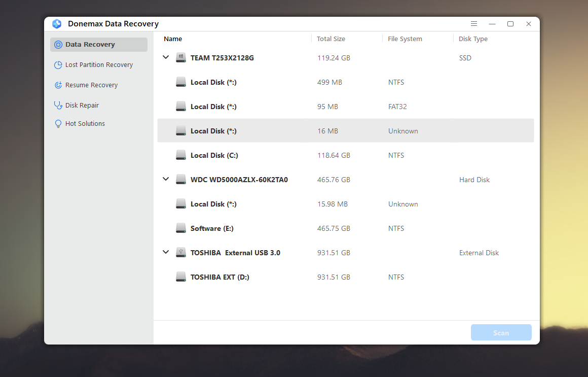This screenshot has height=377, width=588.
Task: Click Unknown cell in 15.98 MB row
Action: [403, 204]
